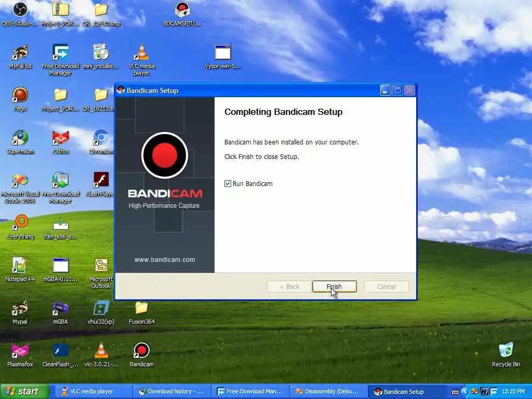Click the Finish button in Bandicam Setup
The width and height of the screenshot is (532, 399).
tap(334, 287)
